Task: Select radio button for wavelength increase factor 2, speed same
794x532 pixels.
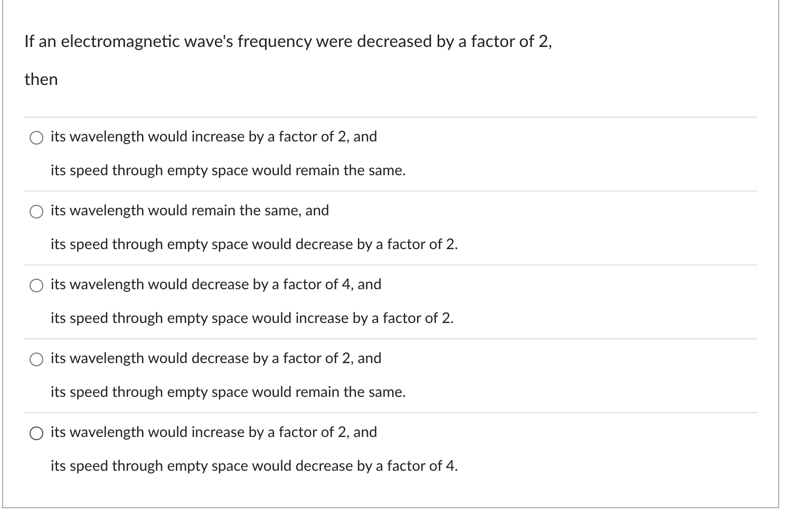Action: point(36,138)
